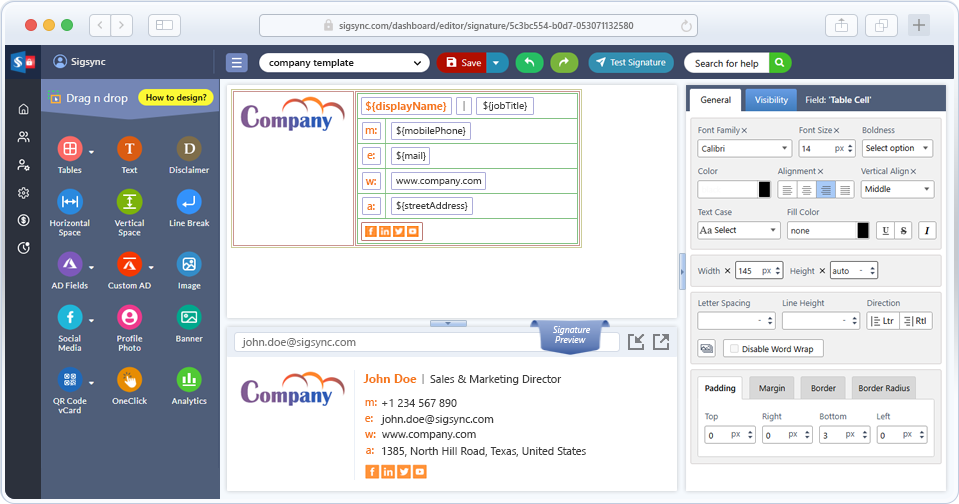Toggle italic text formatting
The height and width of the screenshot is (504, 959).
tap(927, 230)
